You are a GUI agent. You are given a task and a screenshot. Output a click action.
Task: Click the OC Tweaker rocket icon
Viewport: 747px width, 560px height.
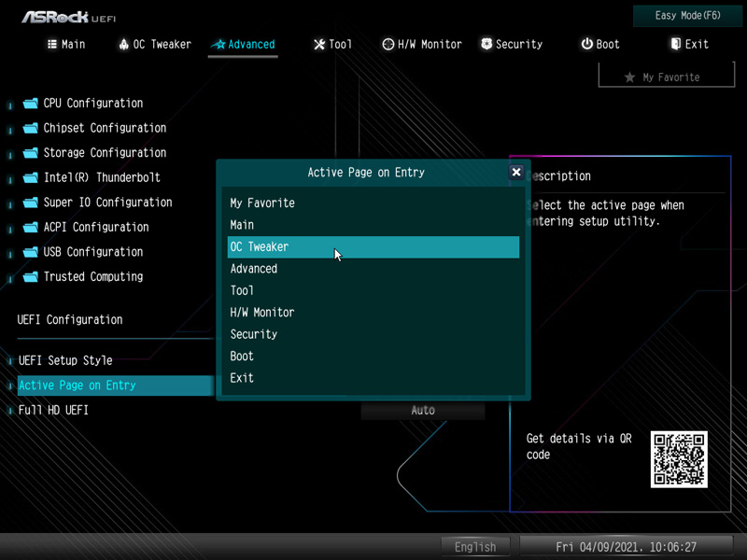click(124, 44)
